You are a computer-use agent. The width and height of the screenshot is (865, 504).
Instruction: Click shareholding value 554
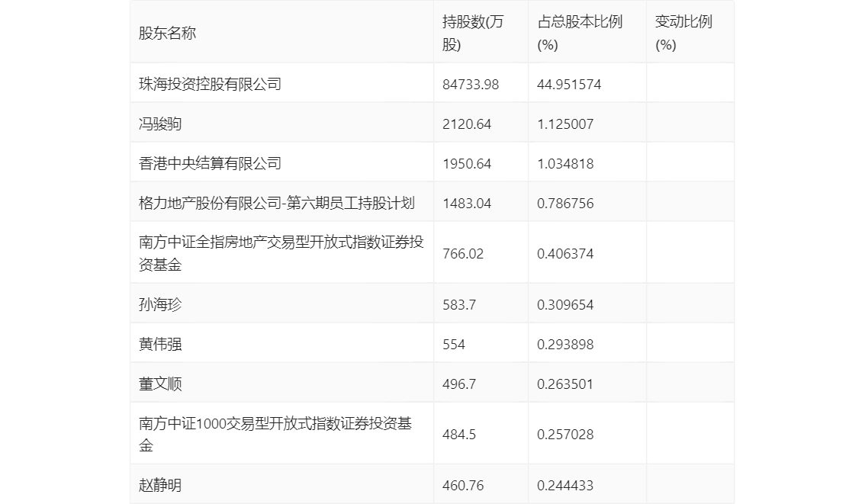[453, 345]
